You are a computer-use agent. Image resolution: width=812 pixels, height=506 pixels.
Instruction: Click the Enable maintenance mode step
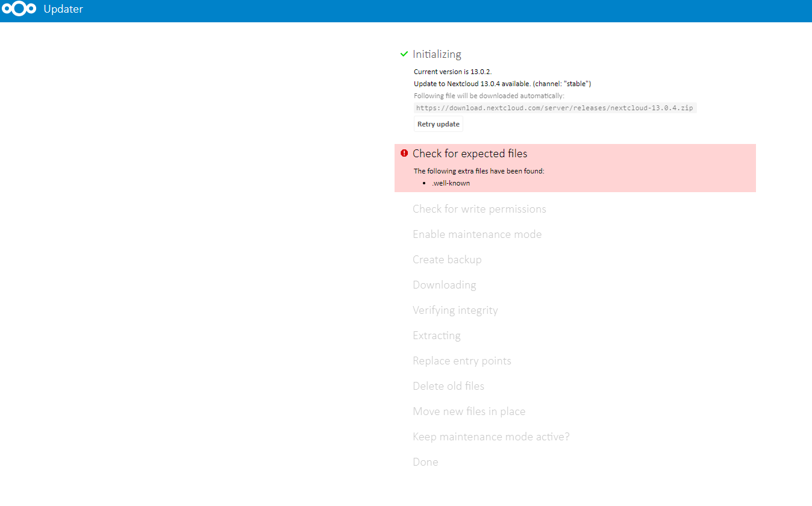pyautogui.click(x=477, y=234)
